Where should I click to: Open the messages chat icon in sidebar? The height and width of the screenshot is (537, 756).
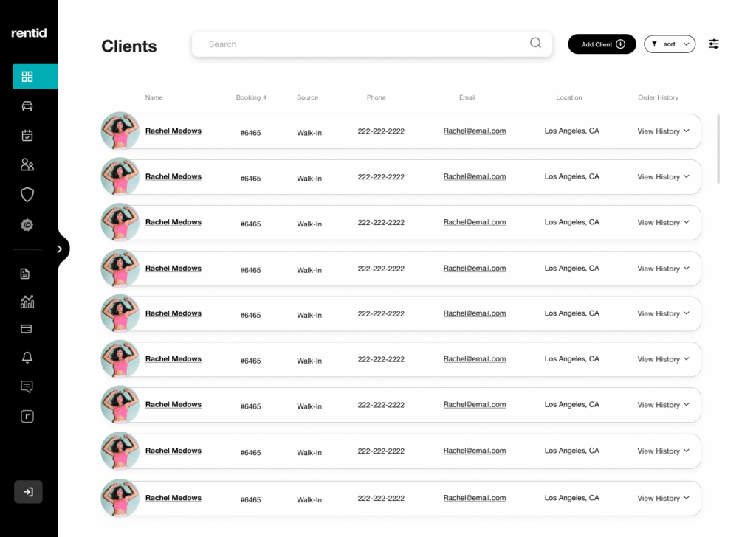27,387
